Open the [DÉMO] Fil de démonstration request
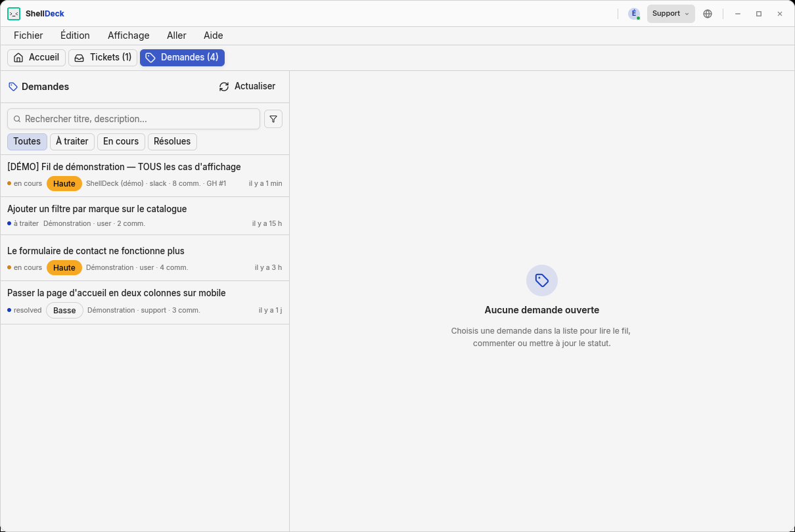The height and width of the screenshot is (532, 795). click(x=145, y=176)
